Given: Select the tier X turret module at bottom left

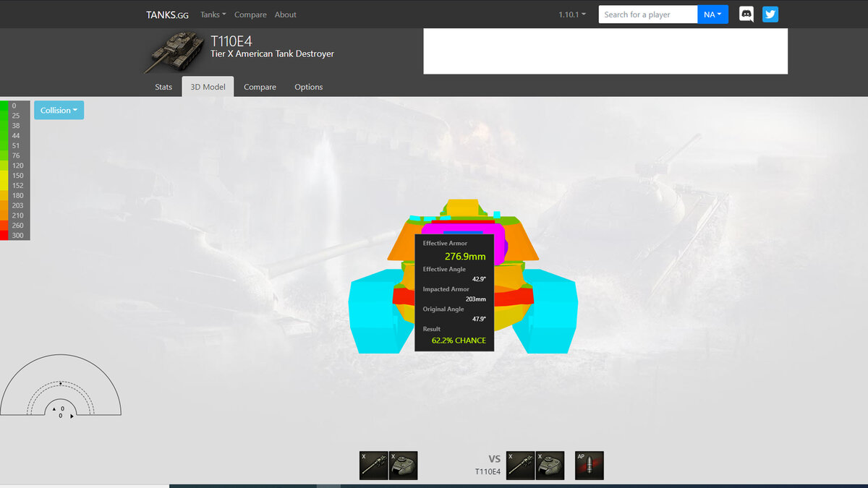Looking at the screenshot, I should [404, 466].
